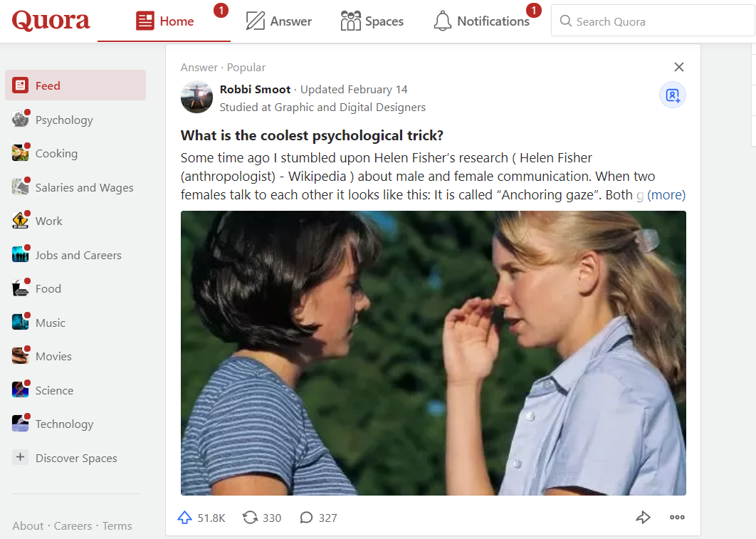Viewport: 756px width, 539px height.
Task: Click the reshare icon showing 330
Action: pyautogui.click(x=251, y=518)
